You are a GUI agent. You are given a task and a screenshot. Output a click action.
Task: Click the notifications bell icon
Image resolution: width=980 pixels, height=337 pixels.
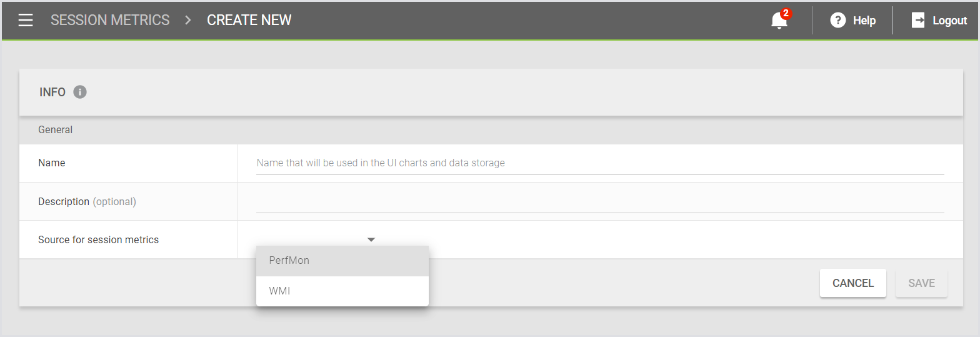point(778,21)
